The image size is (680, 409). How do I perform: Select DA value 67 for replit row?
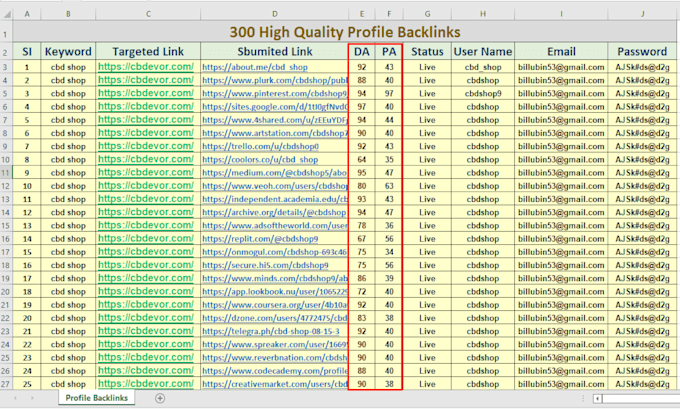(x=362, y=239)
